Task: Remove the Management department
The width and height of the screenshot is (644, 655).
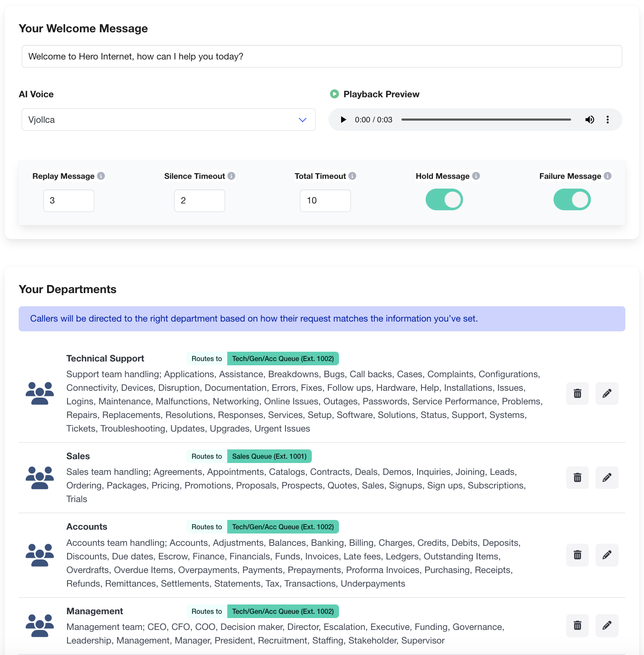Action: pos(577,625)
